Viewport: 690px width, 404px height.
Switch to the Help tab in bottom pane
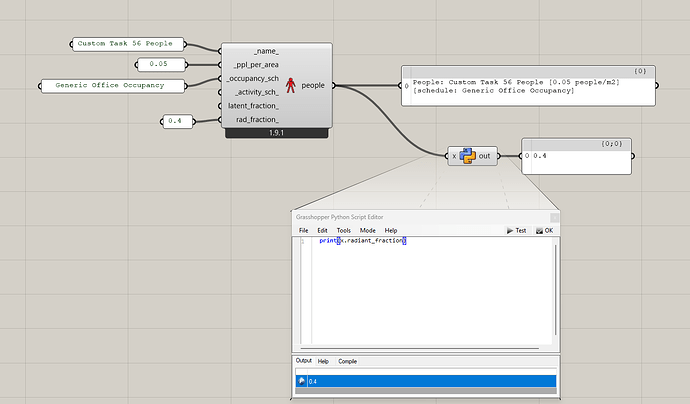point(323,361)
